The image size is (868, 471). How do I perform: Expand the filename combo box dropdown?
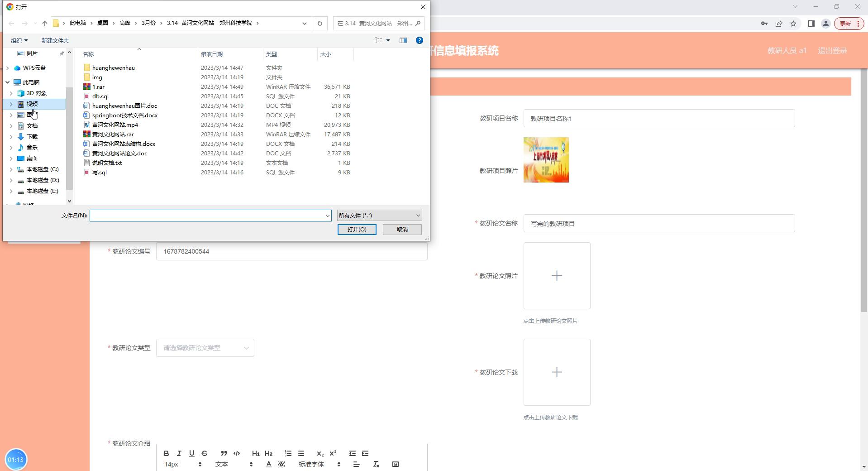(x=327, y=216)
